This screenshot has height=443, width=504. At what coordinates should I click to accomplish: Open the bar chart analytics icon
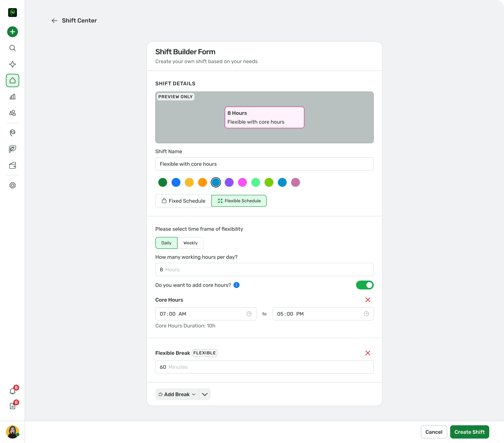click(12, 97)
